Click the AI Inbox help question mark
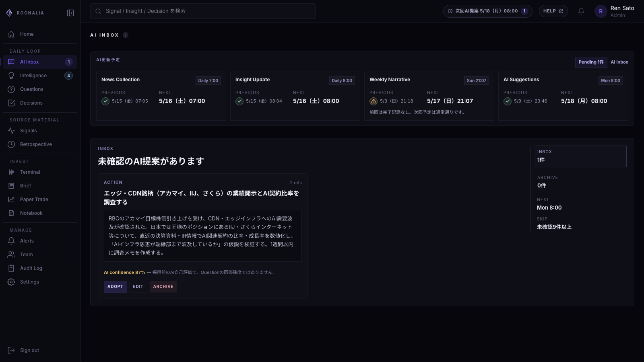Screen dimensions: 644x362 click(126, 35)
